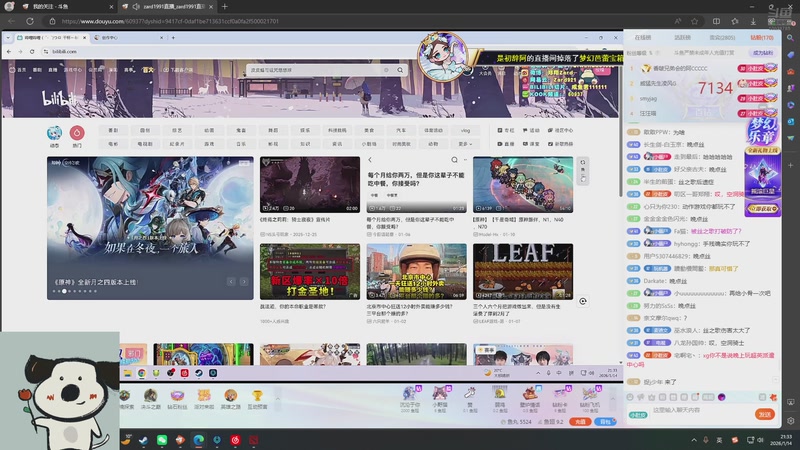Click the chat message input field
This screenshot has height=450, width=800.
coord(702,410)
